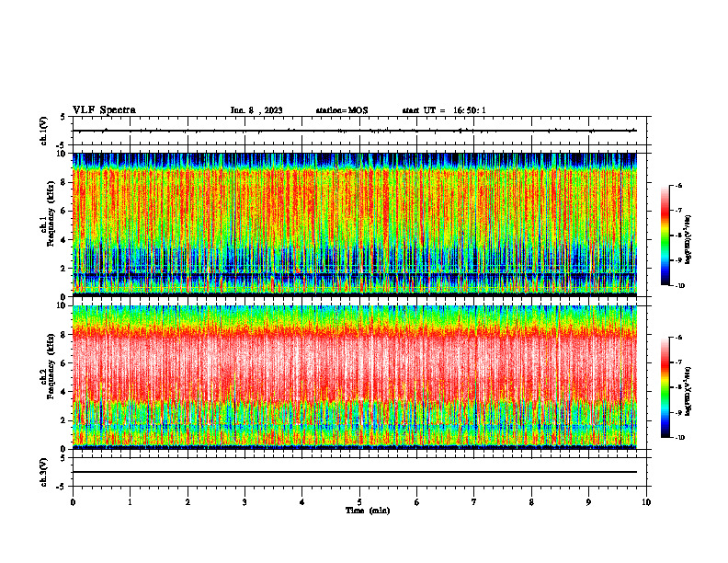Click the "4" kHz tick on ch.2 axis
Image resolution: width=728 pixels, height=563 pixels.
[x=64, y=392]
